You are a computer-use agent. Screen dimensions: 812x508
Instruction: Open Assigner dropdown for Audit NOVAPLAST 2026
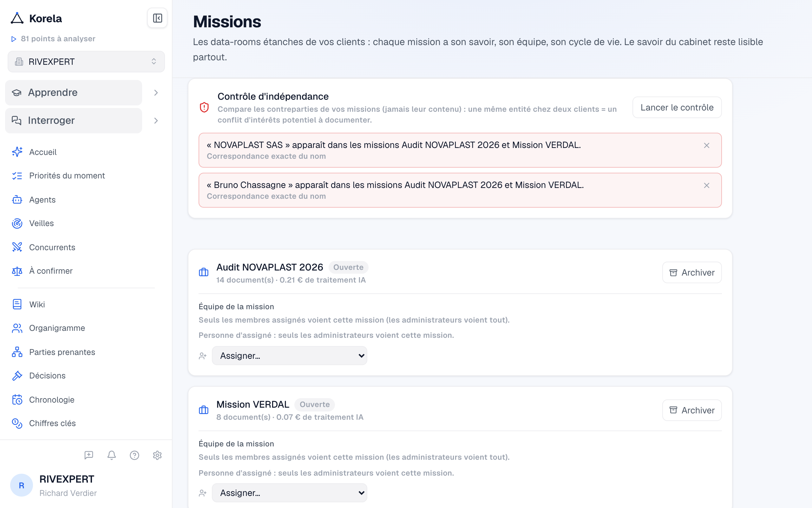290,356
